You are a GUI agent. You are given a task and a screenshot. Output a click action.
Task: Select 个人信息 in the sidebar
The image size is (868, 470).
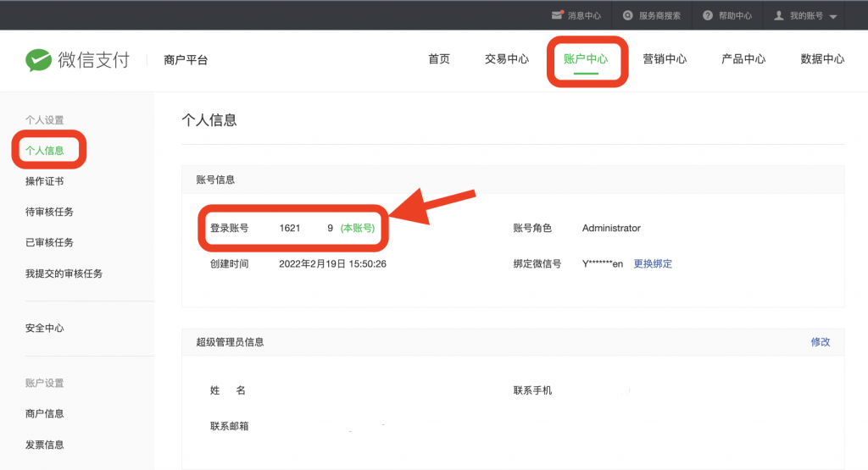point(45,151)
